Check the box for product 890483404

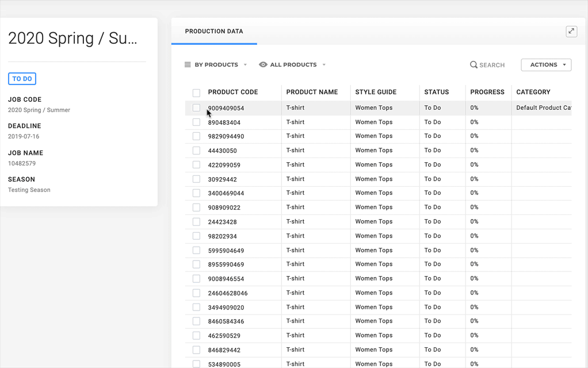pos(196,122)
